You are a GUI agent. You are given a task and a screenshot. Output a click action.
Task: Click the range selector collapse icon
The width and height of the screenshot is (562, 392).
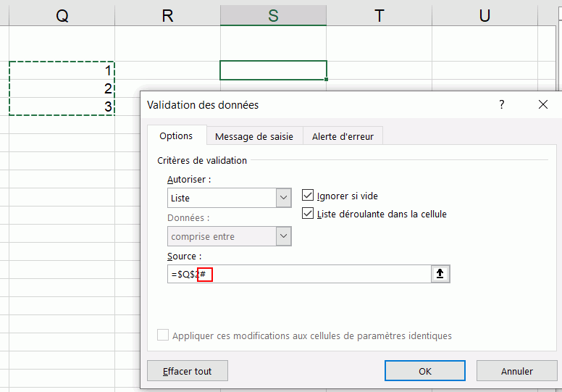(440, 274)
